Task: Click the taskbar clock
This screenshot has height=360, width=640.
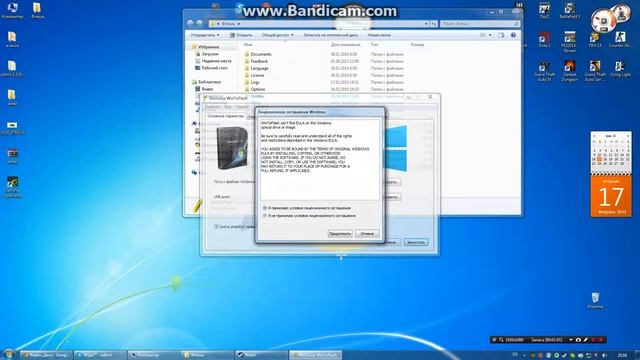Action: coord(622,356)
